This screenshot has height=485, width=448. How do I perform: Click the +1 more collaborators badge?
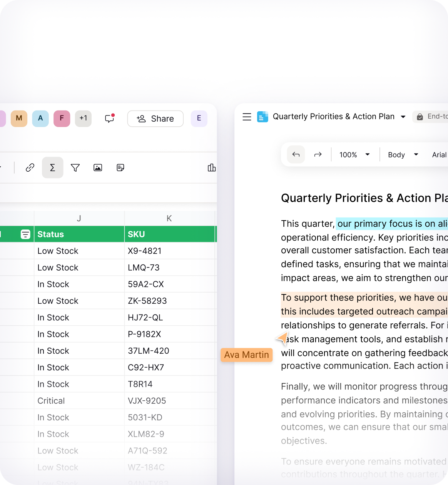(x=83, y=119)
